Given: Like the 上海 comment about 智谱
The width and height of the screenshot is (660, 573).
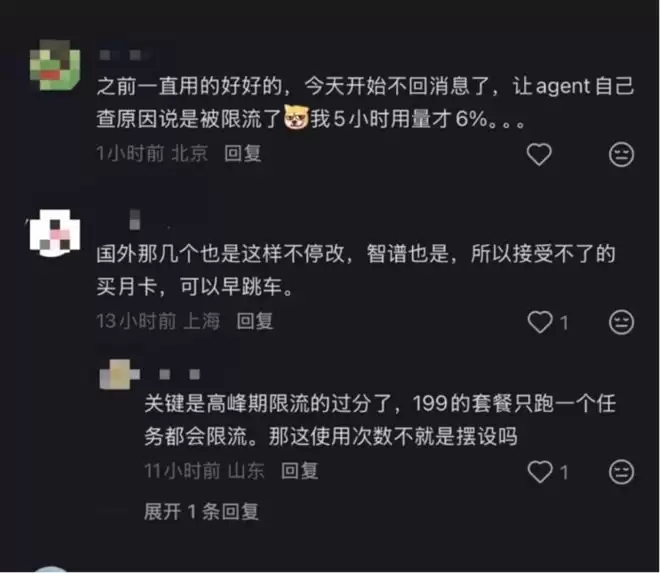Looking at the screenshot, I should tap(540, 322).
